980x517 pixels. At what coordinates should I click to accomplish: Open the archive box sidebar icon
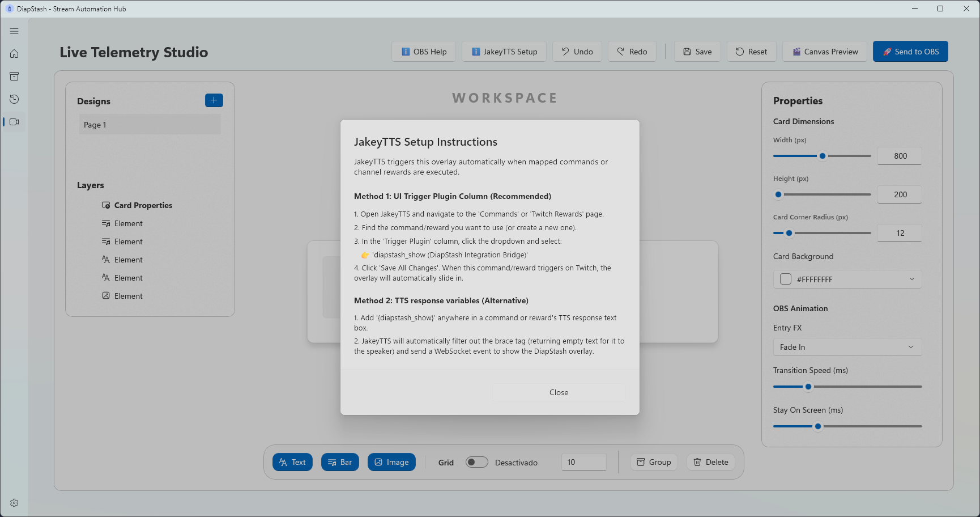pos(14,77)
